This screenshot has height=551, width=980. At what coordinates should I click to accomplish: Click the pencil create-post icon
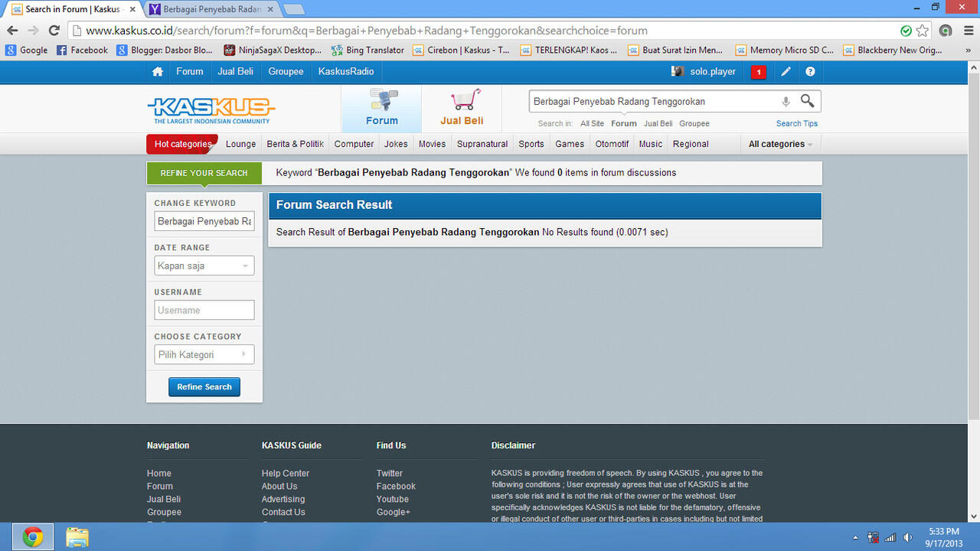pyautogui.click(x=786, y=72)
